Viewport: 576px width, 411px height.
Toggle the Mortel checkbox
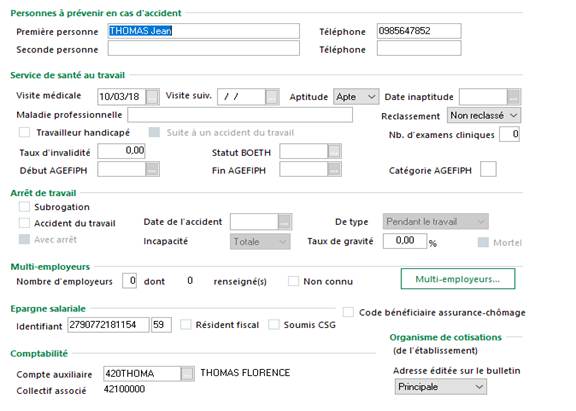[483, 242]
